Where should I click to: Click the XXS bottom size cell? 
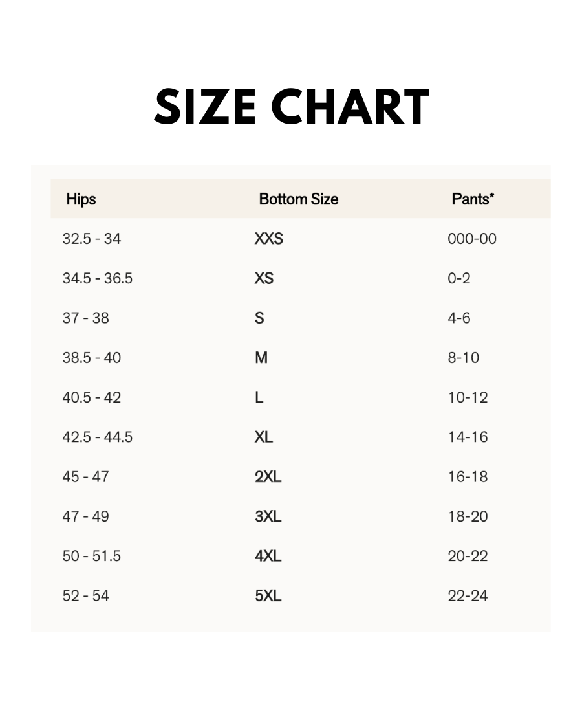[268, 239]
